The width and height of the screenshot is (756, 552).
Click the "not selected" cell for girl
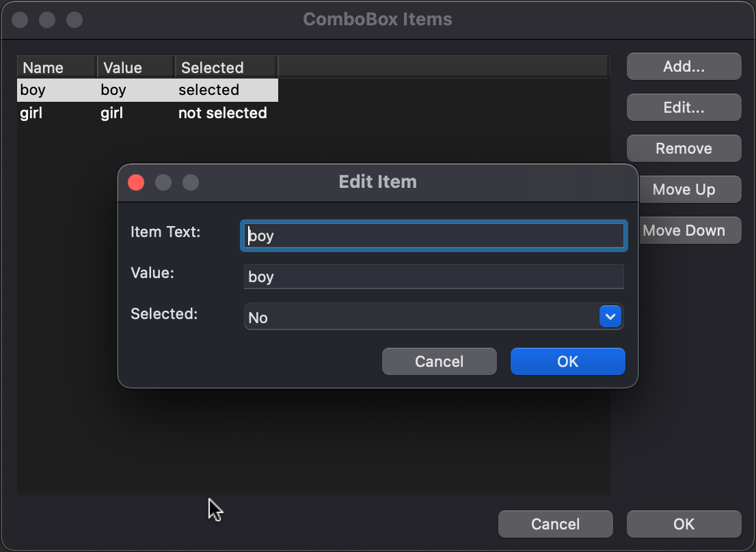pyautogui.click(x=222, y=113)
